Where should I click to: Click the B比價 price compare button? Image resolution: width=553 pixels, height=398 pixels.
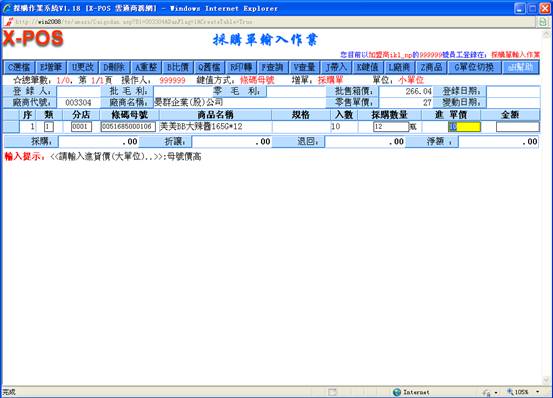pyautogui.click(x=177, y=67)
